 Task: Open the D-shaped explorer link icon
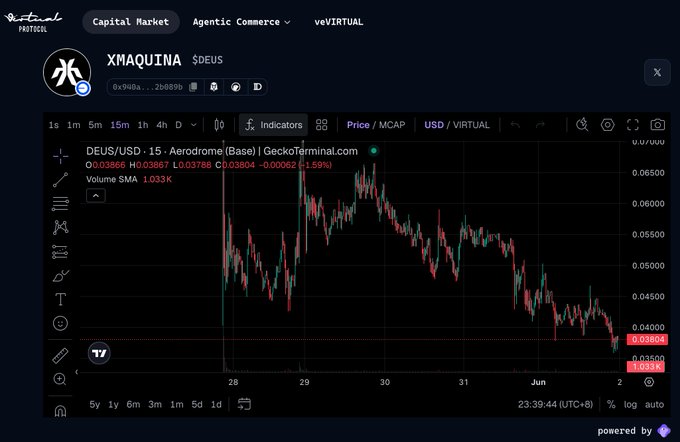pyautogui.click(x=257, y=87)
